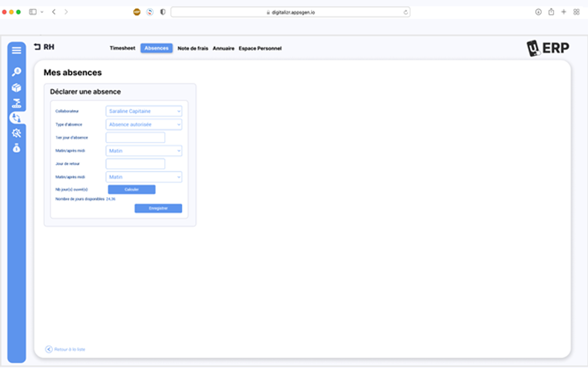Select the active RH people sidebar icon

[17, 118]
